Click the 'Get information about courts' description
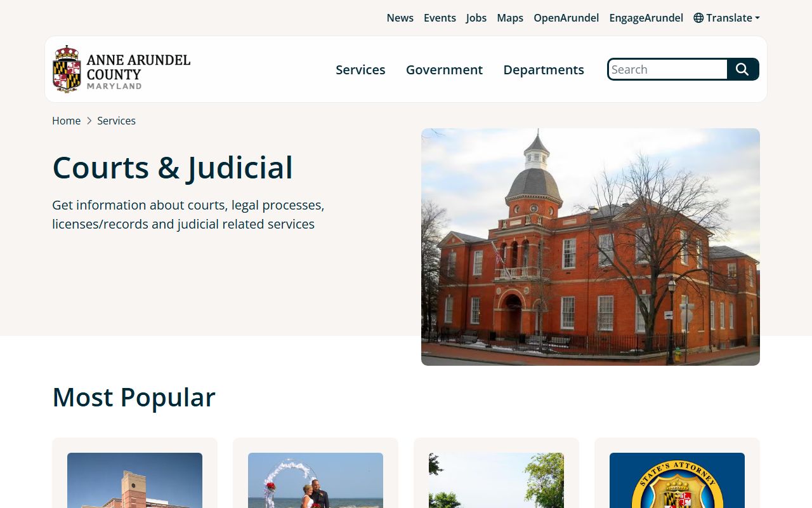Screen dimensions: 812x508 point(188,215)
